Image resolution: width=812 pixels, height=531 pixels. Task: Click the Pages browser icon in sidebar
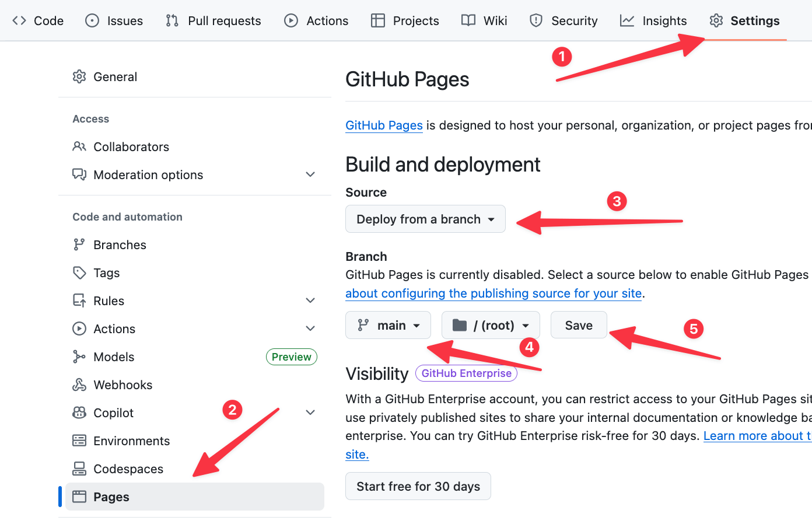click(79, 497)
